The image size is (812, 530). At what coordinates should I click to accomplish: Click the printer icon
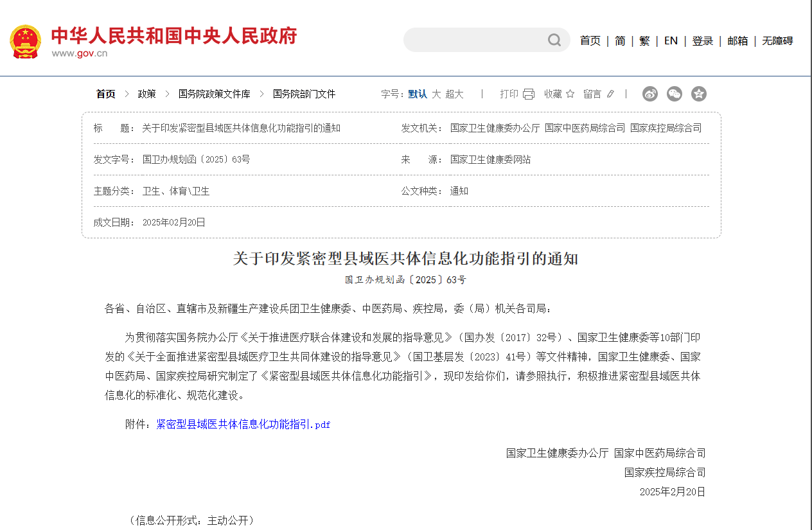[529, 94]
